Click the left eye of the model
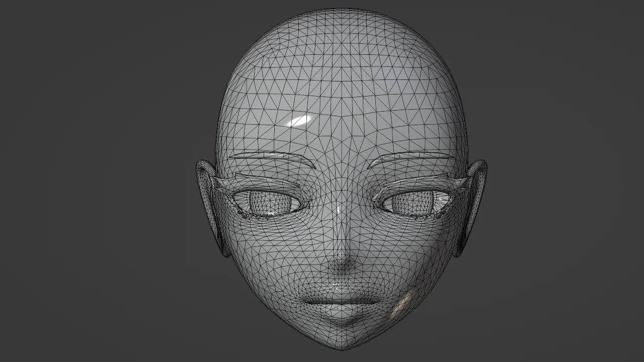This screenshot has width=644, height=362. click(x=269, y=204)
